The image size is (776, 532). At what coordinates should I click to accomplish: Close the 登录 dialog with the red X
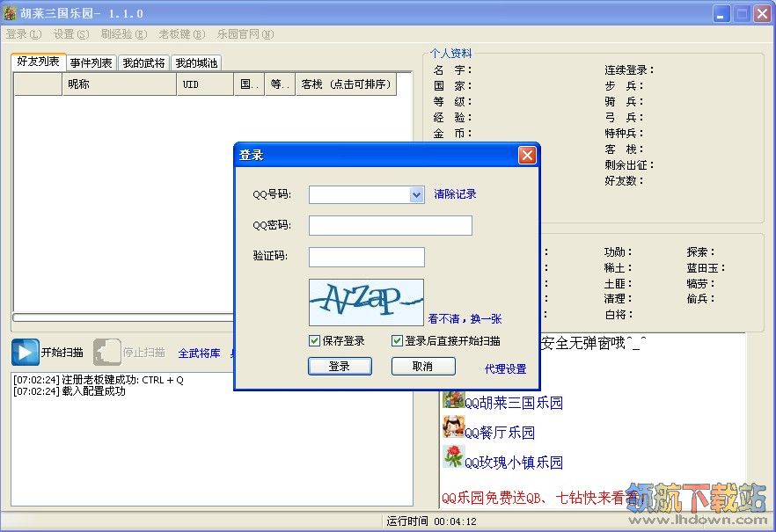(527, 156)
